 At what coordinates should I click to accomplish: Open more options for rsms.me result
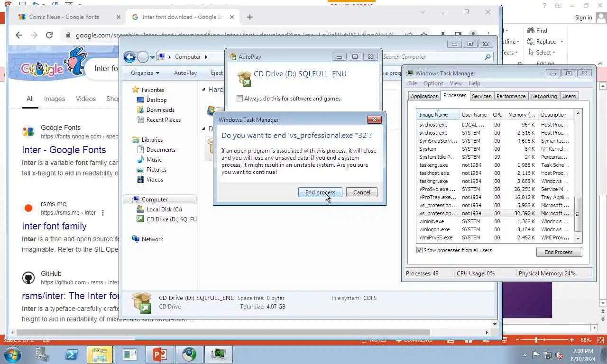(103, 213)
